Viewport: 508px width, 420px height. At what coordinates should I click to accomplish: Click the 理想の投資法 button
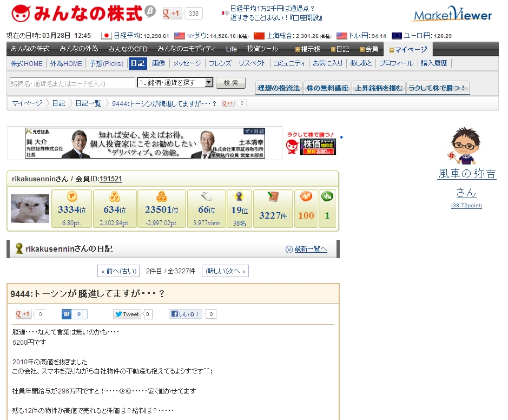click(x=279, y=88)
